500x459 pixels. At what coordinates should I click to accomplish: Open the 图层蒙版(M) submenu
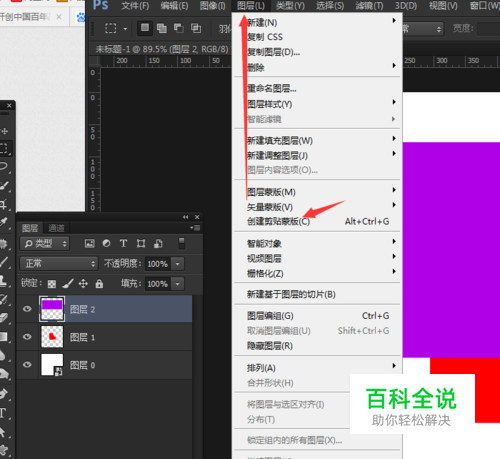click(317, 192)
